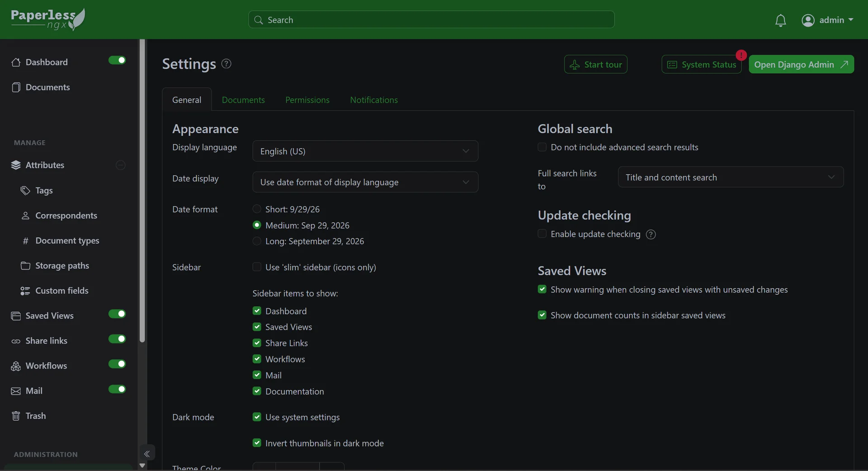Open the Display language dropdown
The width and height of the screenshot is (868, 471).
[365, 151]
